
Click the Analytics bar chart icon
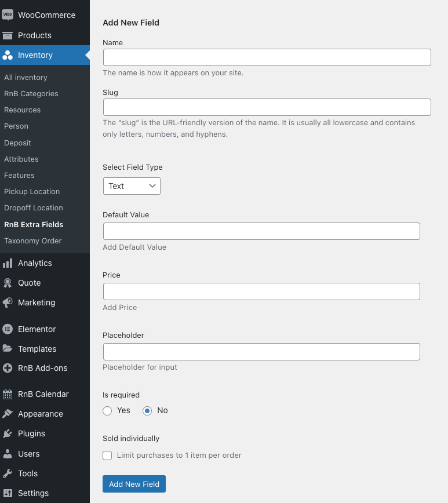click(8, 263)
